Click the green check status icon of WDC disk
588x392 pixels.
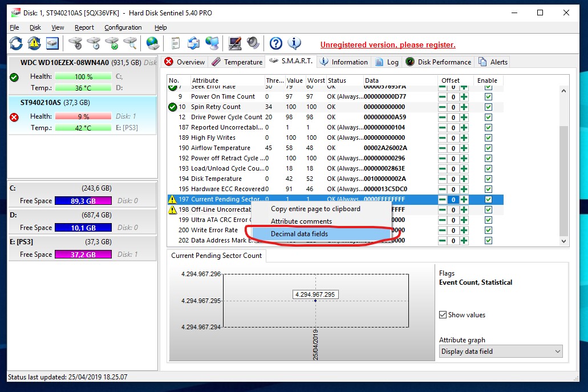pos(14,77)
